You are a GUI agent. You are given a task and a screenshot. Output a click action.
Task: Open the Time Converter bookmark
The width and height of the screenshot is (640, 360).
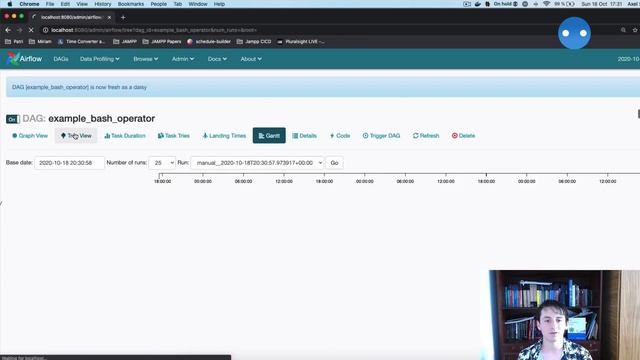[81, 42]
